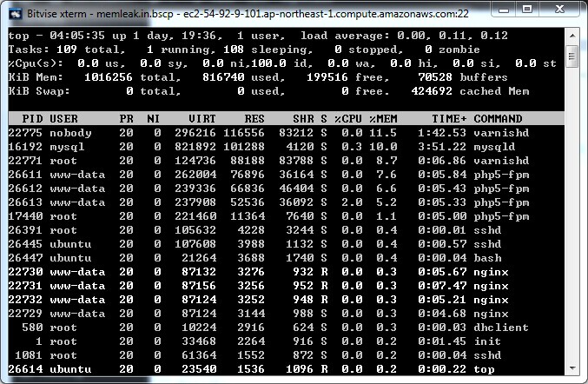588x384 pixels.
Task: Maximize the Bitvise xterm window
Action: click(527, 10)
